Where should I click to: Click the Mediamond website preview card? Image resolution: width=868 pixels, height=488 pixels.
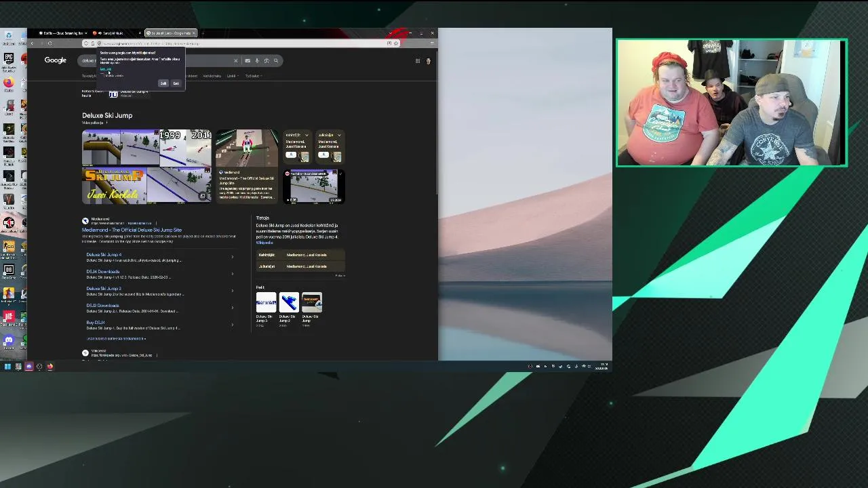pyautogui.click(x=247, y=166)
